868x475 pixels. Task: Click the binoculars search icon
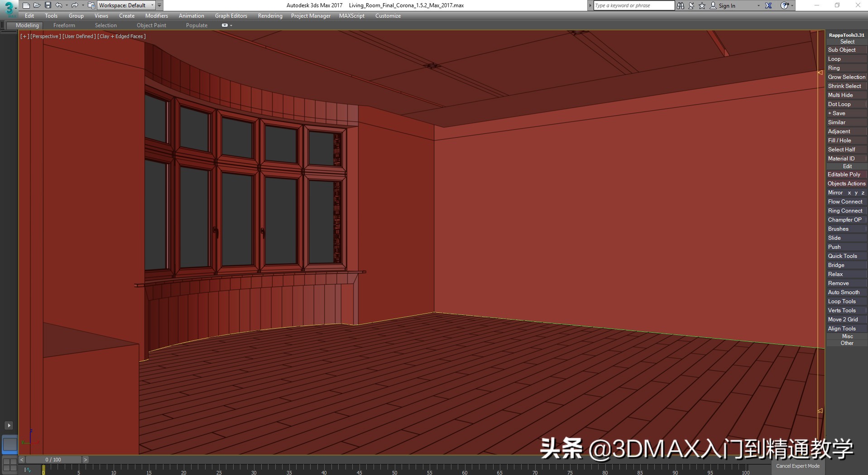(x=680, y=5)
